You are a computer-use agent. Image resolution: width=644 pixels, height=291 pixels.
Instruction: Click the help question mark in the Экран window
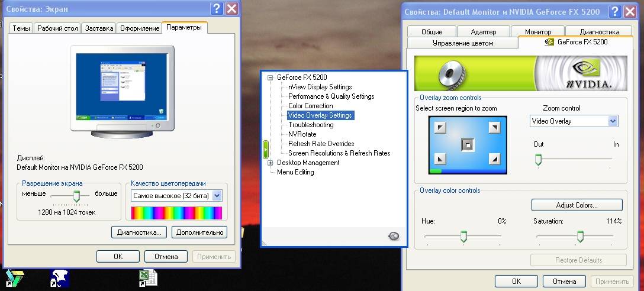217,9
